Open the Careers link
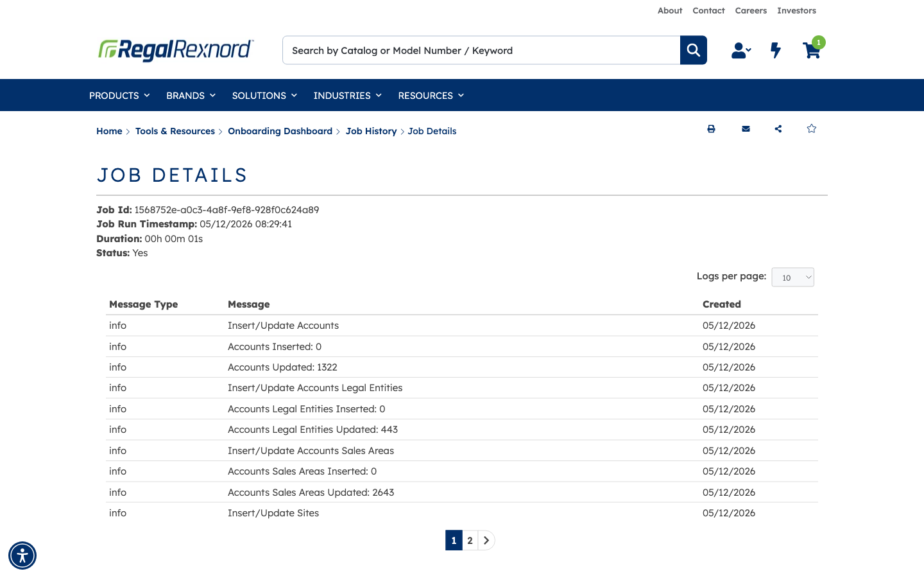Screen dimensions: 924x578 point(751,10)
